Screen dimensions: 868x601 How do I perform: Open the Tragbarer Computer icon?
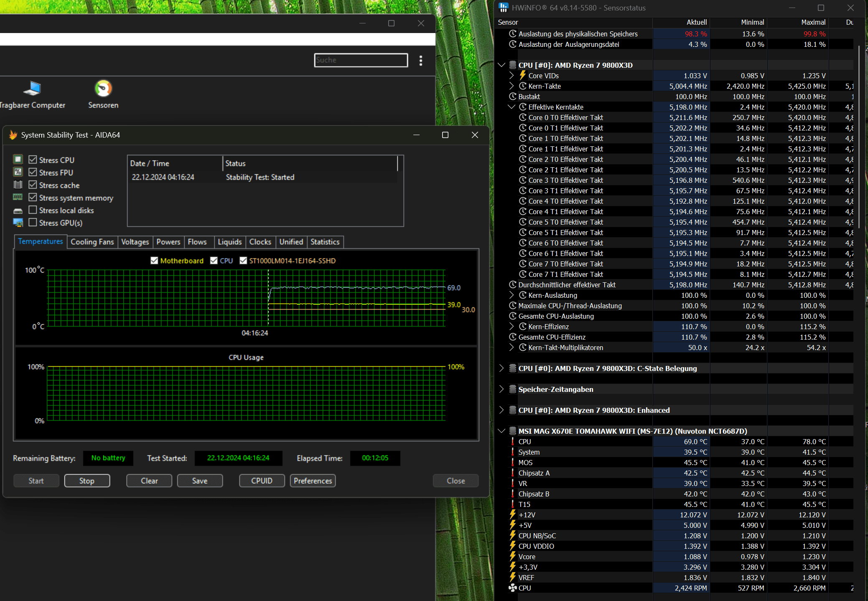click(x=32, y=89)
